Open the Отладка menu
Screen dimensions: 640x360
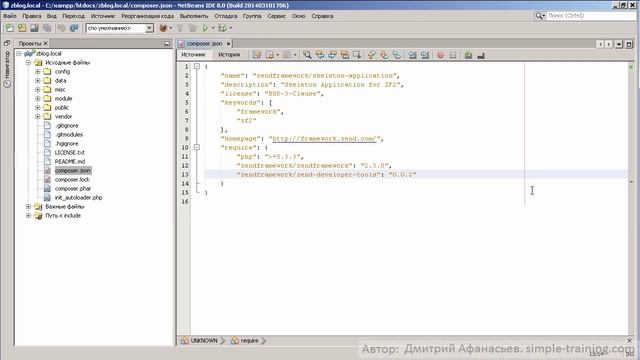point(226,16)
